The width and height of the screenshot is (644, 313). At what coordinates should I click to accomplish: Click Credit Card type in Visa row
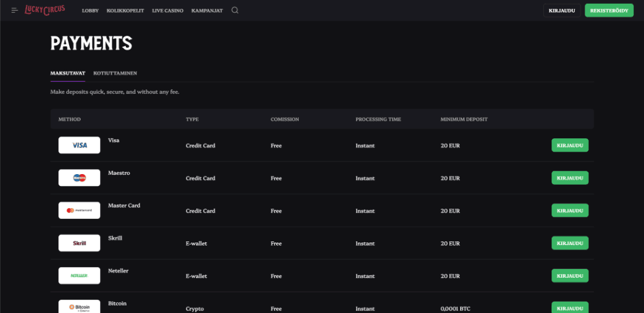(x=201, y=146)
